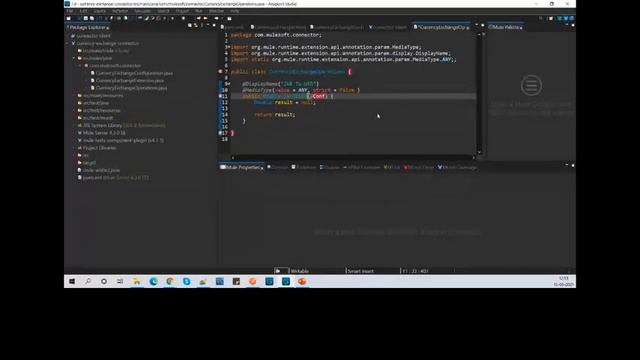Image resolution: width=640 pixels, height=360 pixels.
Task: Collapse the src/main/java folder
Action: pos(74,58)
